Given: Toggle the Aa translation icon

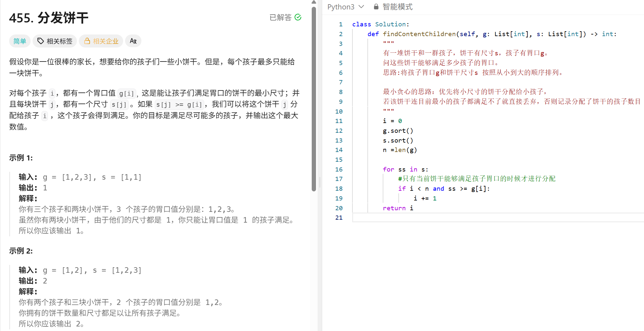Looking at the screenshot, I should coord(133,41).
